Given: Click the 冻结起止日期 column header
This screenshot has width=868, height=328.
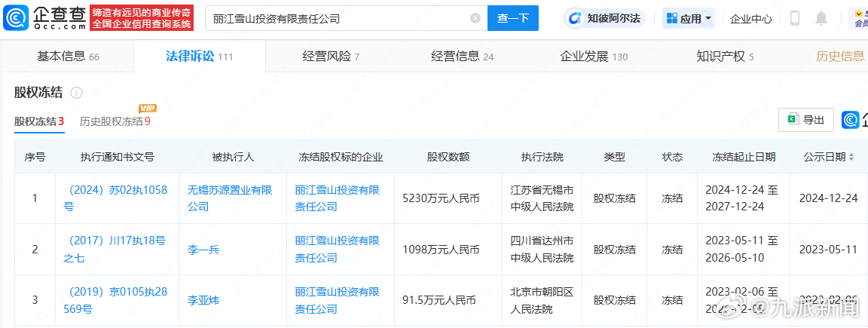Looking at the screenshot, I should tap(744, 158).
